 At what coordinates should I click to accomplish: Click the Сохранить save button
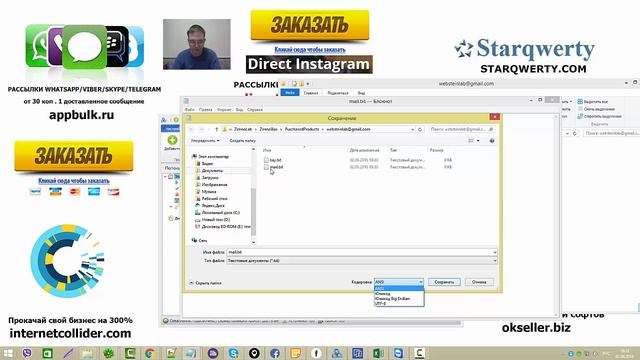tap(444, 282)
